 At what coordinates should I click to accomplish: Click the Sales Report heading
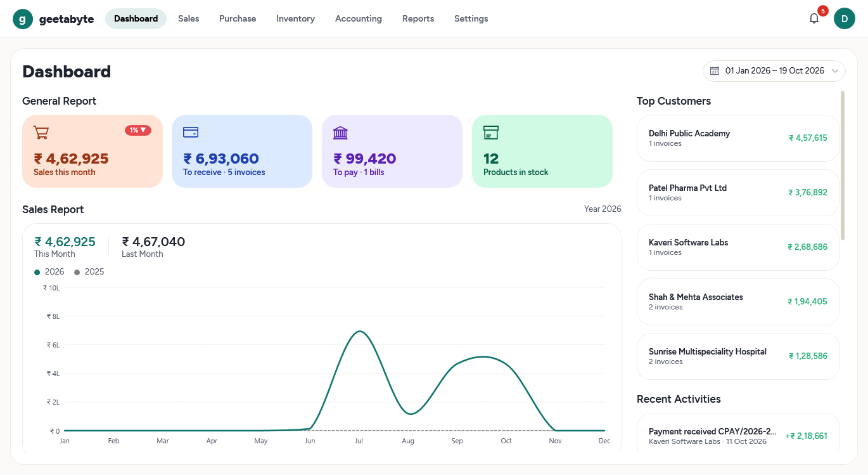tap(53, 209)
